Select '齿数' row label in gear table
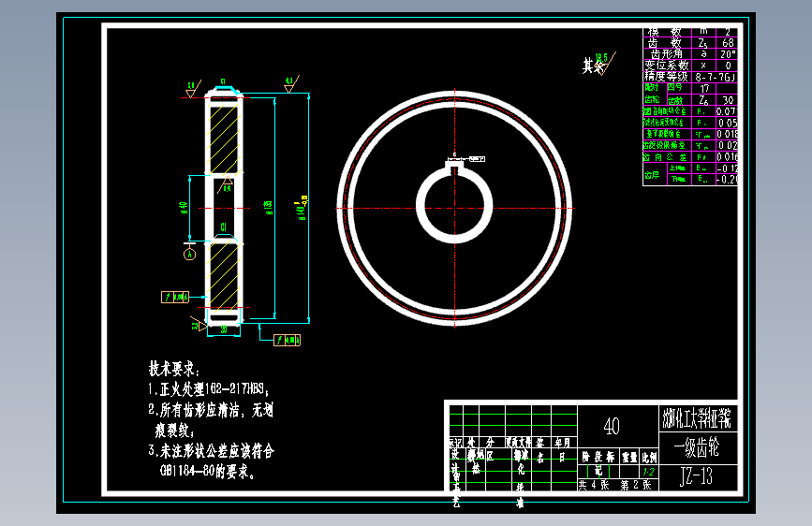 pos(665,42)
